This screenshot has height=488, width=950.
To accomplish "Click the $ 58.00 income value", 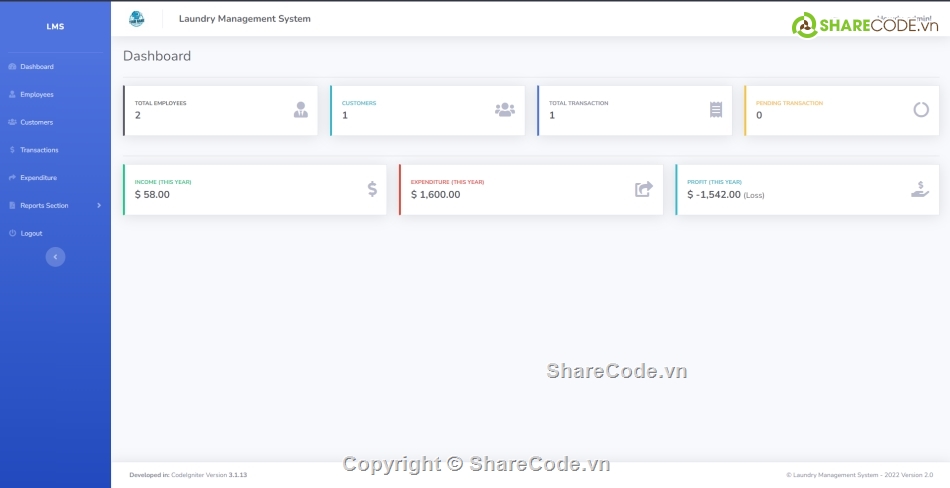I will click(152, 195).
